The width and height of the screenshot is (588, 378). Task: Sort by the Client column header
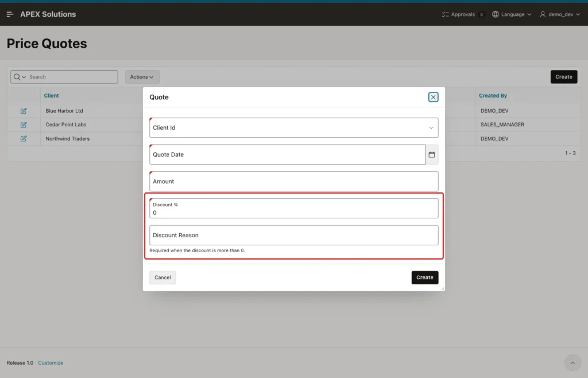(x=51, y=95)
